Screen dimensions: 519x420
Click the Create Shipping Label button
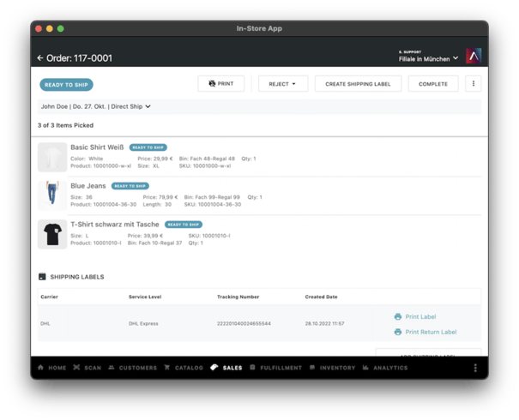(x=358, y=84)
